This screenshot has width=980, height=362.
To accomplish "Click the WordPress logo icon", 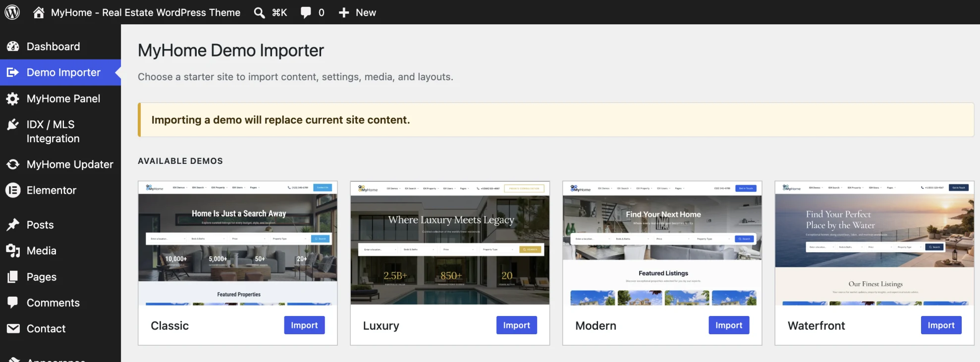I will click(12, 12).
